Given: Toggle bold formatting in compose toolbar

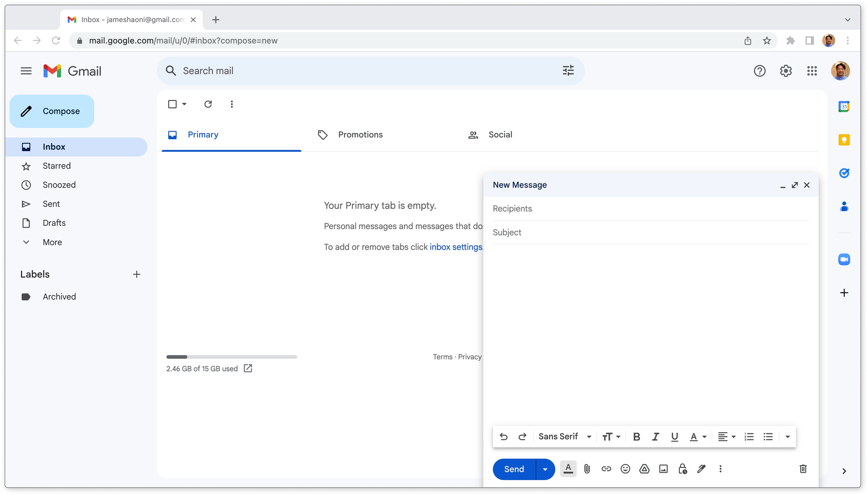Looking at the screenshot, I should (x=636, y=437).
